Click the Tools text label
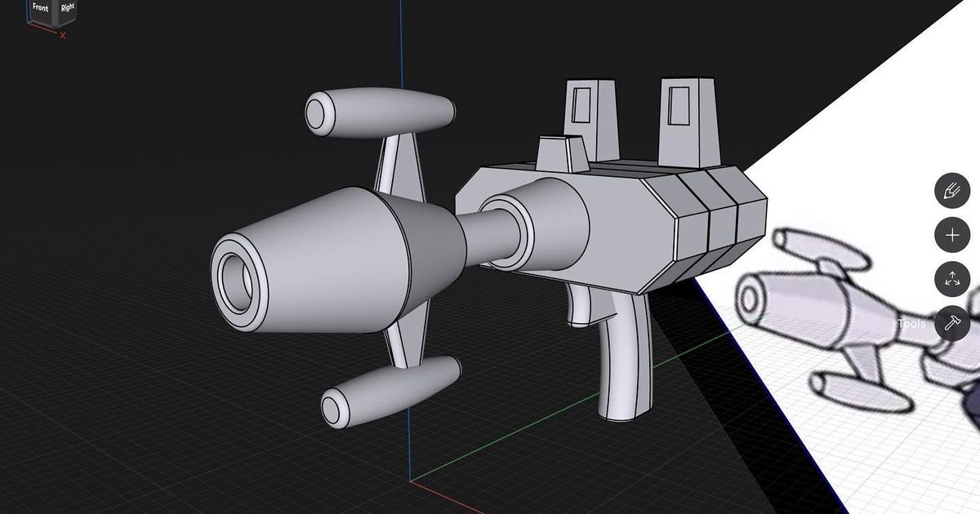 (912, 325)
